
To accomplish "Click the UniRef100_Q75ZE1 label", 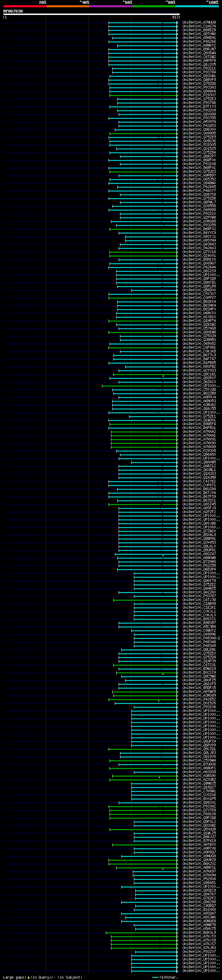I will click(x=199, y=416).
